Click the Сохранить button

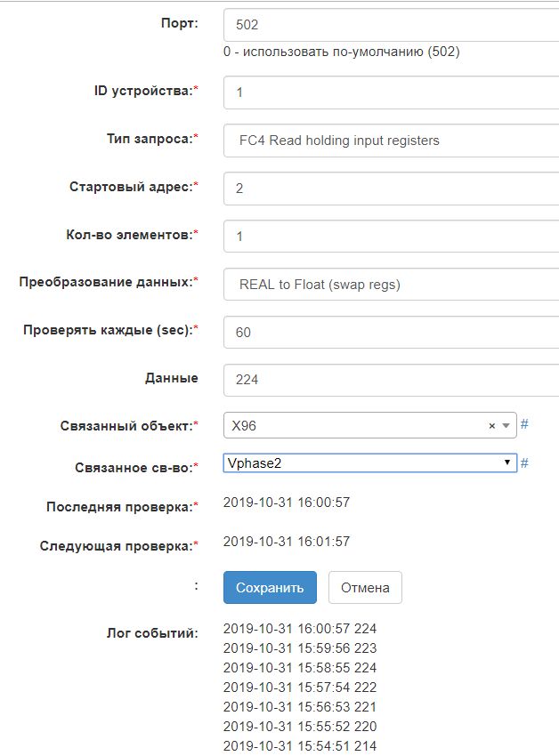click(x=270, y=587)
